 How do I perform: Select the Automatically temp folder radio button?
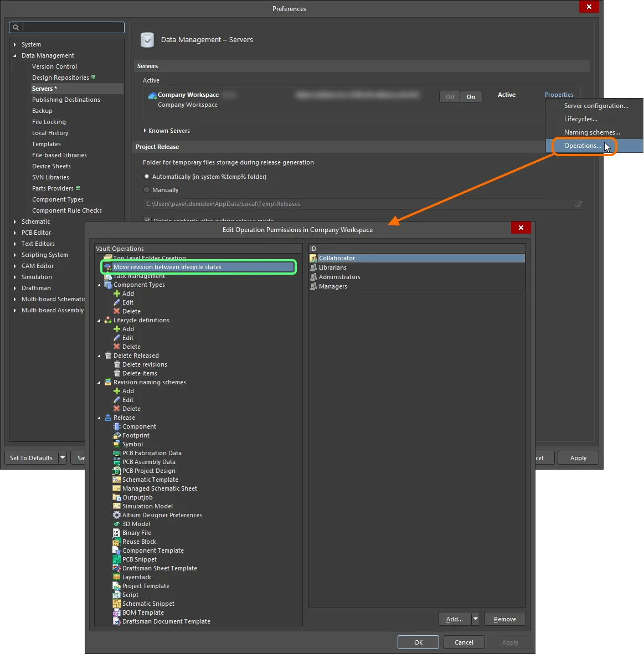point(147,177)
